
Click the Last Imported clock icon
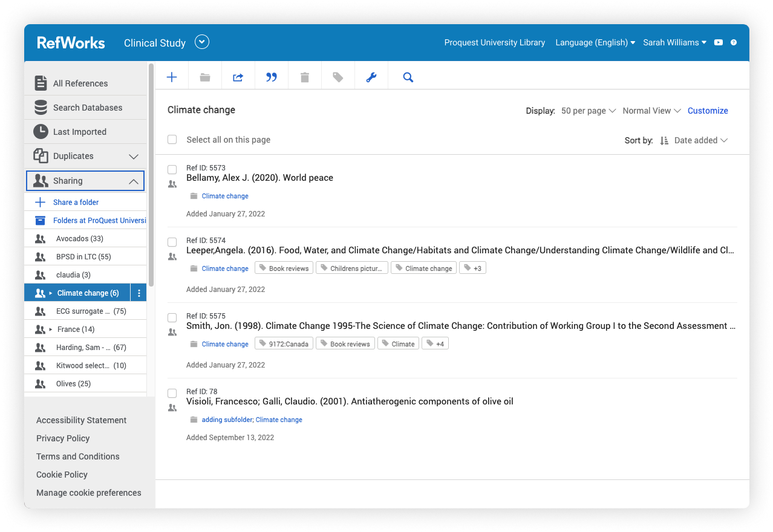[41, 131]
